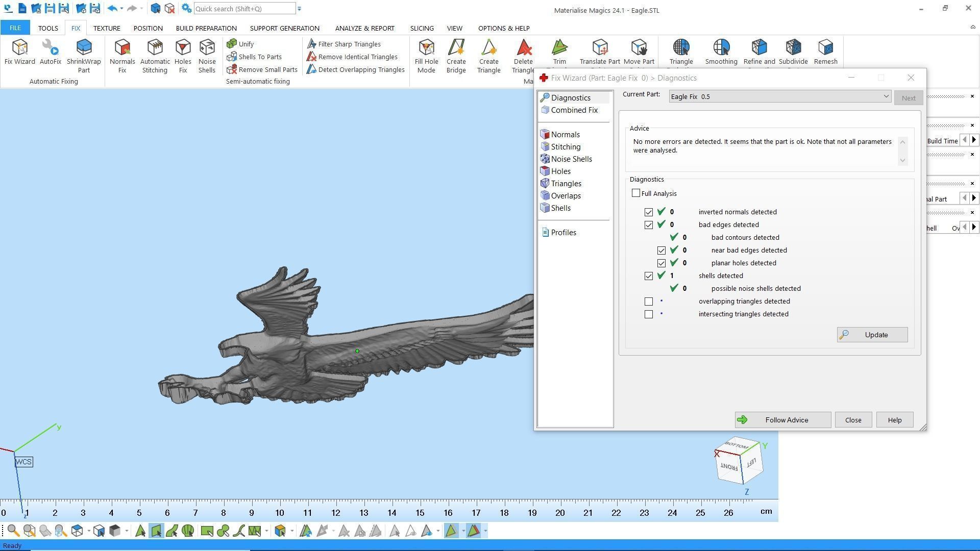Switch to the SUPPORT GENERATION tab

pyautogui.click(x=284, y=28)
